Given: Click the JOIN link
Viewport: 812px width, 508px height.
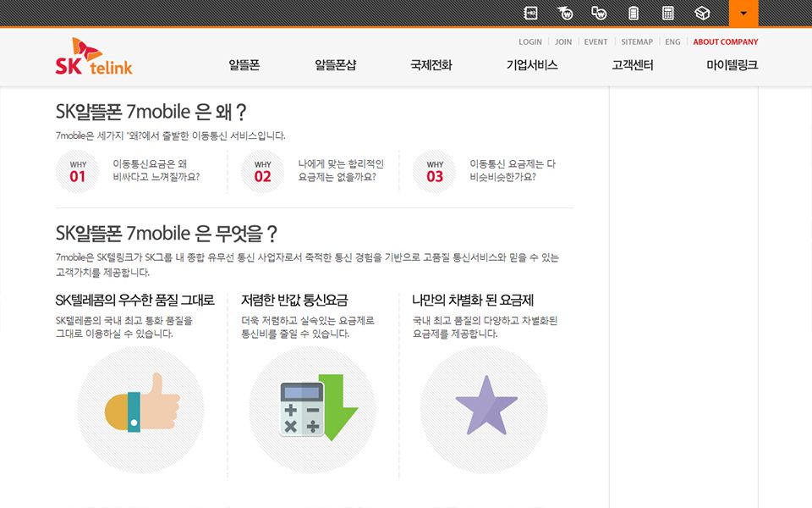Looking at the screenshot, I should coord(563,41).
